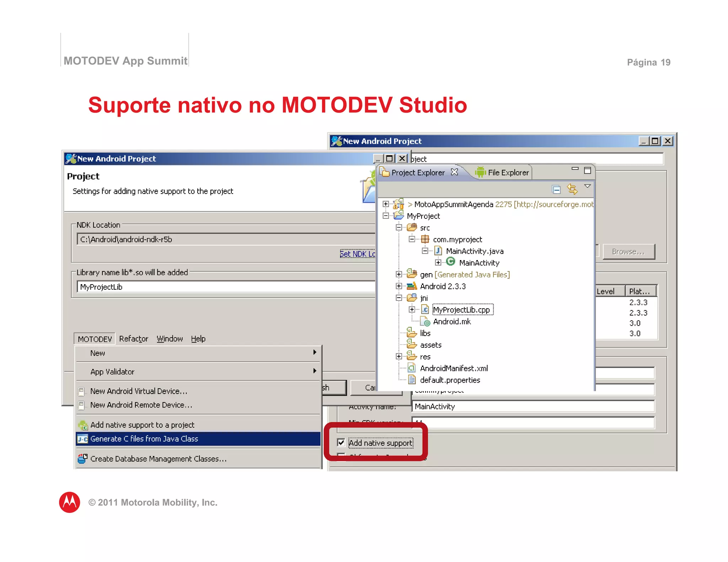Uncheck the Add native support checkbox

click(x=341, y=442)
